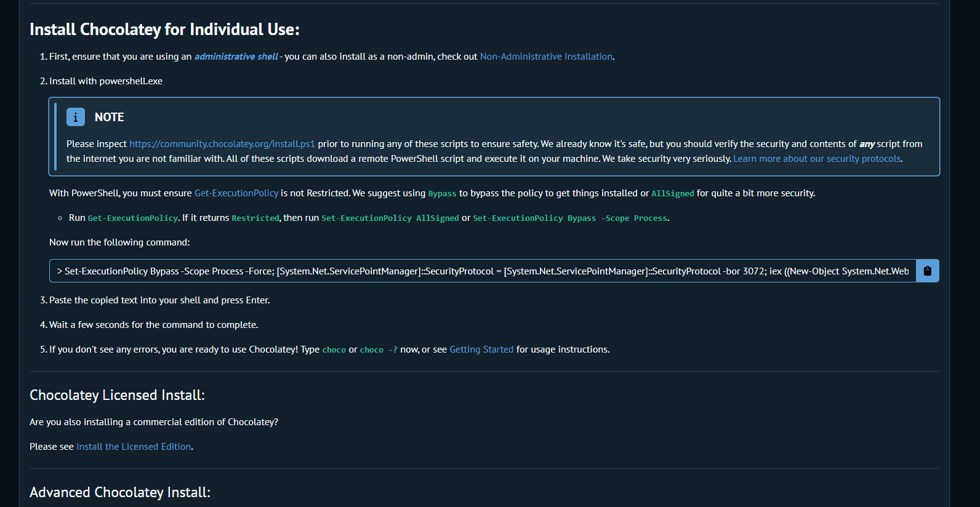Click Set-ExecutionPolicy AllSigned code snippet

(390, 218)
